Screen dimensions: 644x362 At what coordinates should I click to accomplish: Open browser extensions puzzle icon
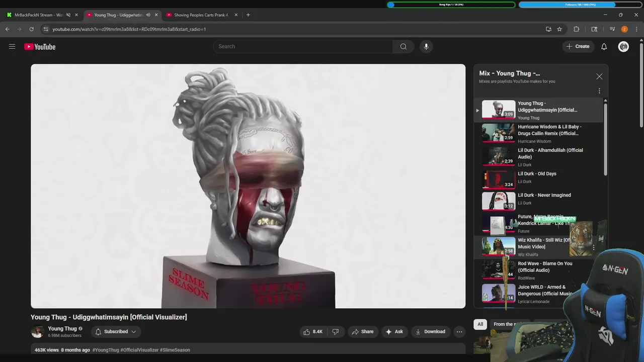[577, 29]
